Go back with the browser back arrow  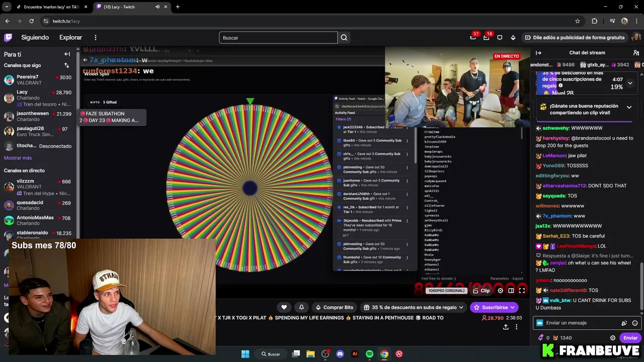(x=7, y=21)
